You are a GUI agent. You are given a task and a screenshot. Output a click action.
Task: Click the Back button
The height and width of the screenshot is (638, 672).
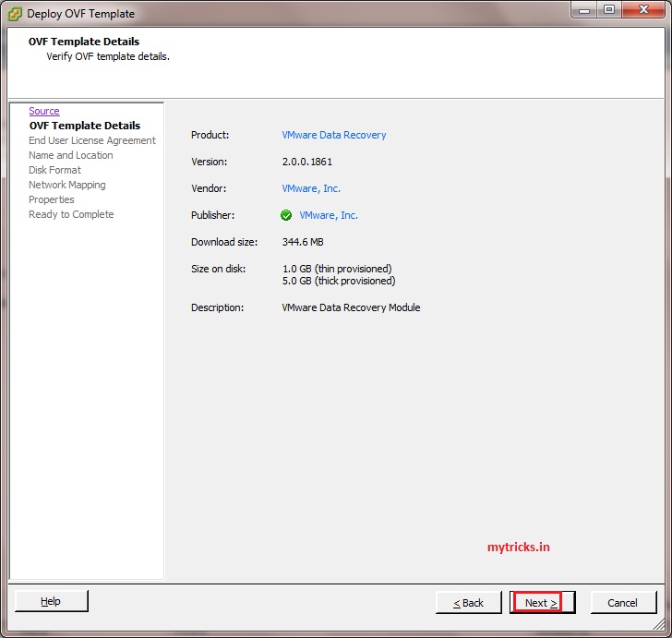tap(468, 602)
